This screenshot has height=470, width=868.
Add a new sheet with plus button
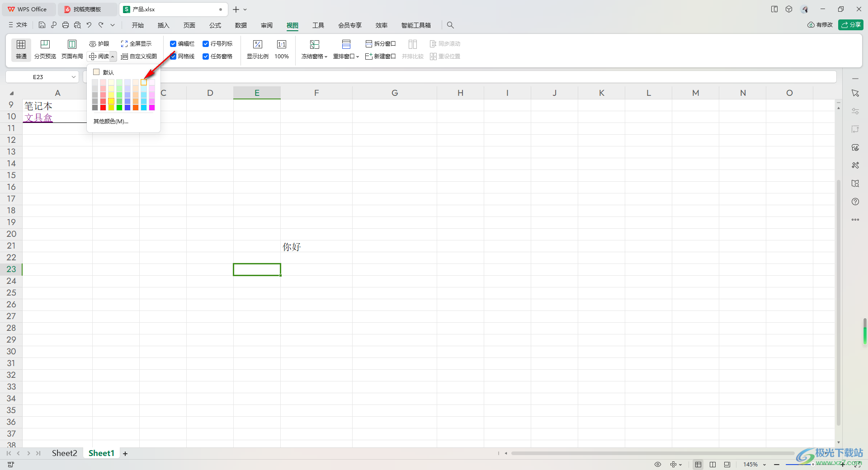(125, 454)
